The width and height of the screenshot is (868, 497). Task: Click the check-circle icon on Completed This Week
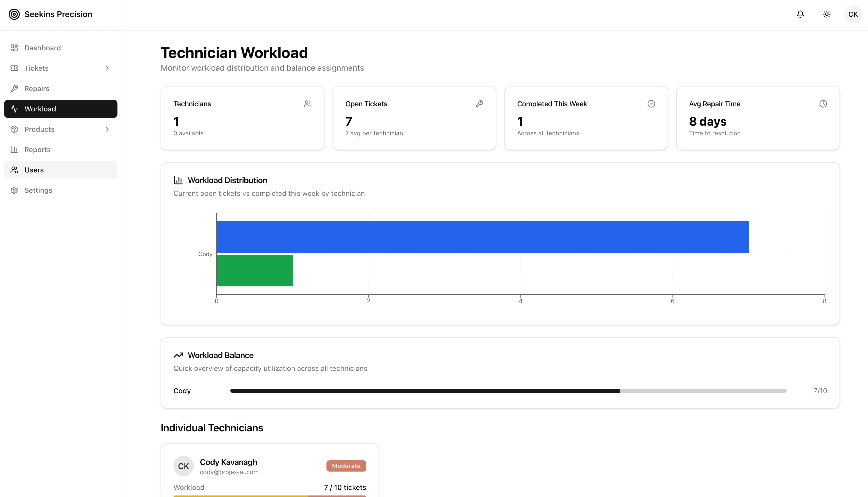pos(651,104)
